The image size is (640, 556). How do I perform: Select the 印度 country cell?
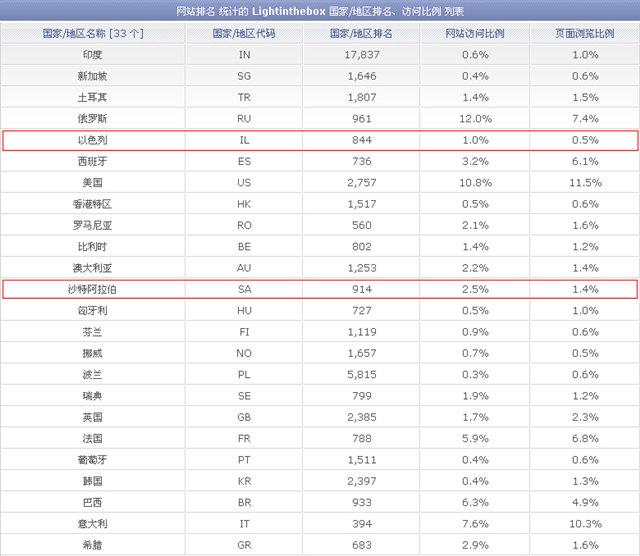click(92, 55)
